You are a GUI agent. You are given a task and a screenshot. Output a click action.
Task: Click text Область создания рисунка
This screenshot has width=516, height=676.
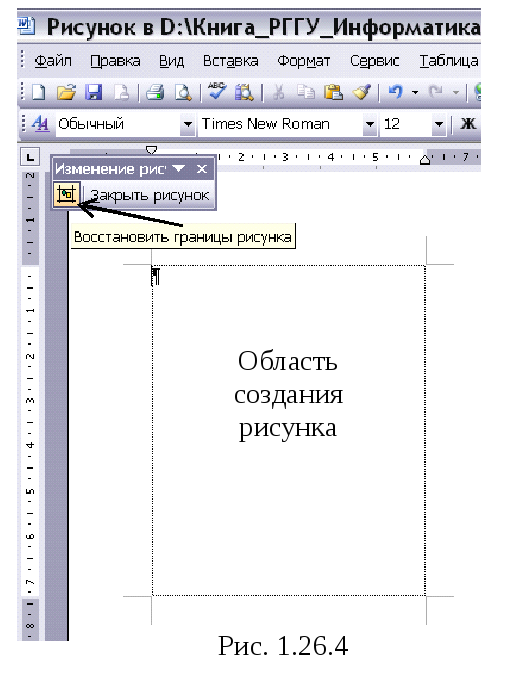coord(288,394)
